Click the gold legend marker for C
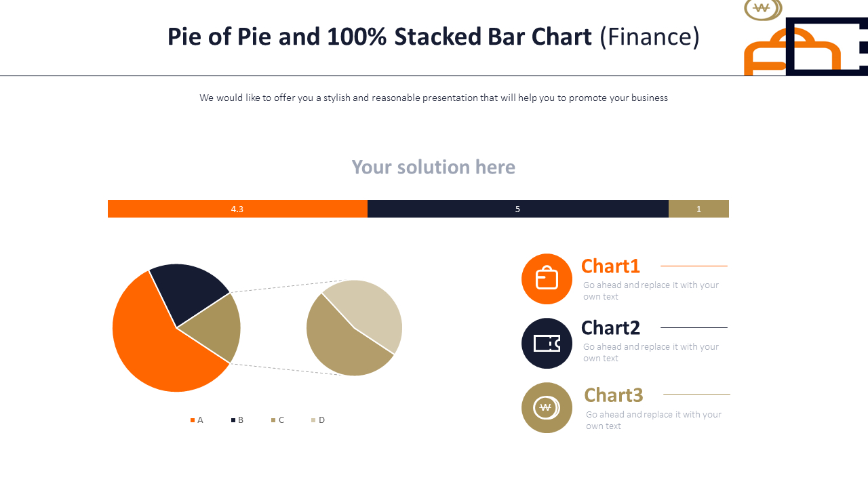Viewport: 868px width, 488px height. pos(273,420)
